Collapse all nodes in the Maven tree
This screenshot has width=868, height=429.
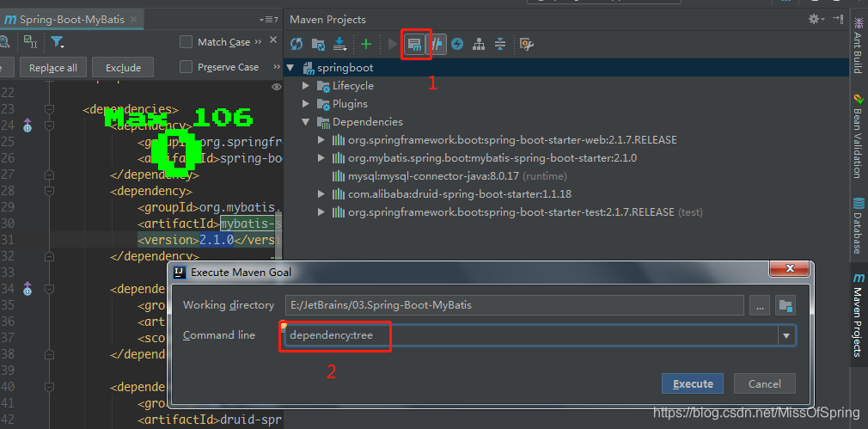click(500, 45)
